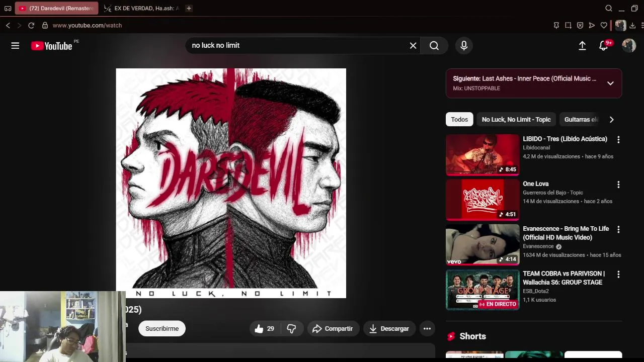Open options menu for TEAM COBRA video

coord(618,275)
